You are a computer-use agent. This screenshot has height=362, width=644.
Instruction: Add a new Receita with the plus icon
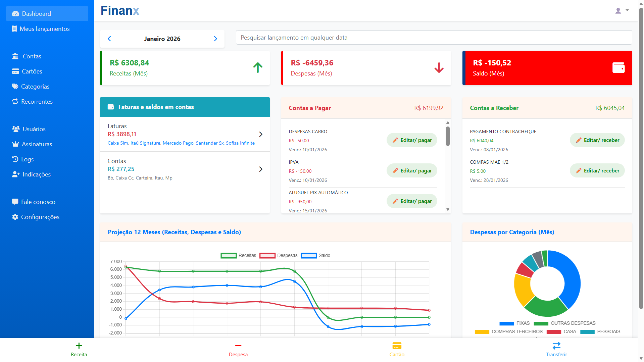point(79,346)
